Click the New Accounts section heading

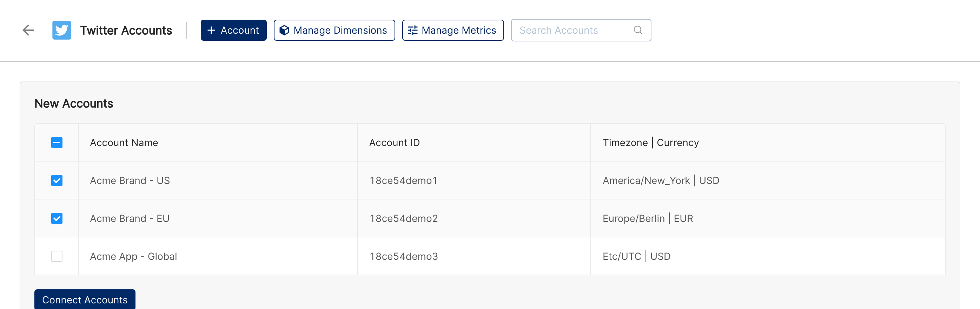click(74, 104)
